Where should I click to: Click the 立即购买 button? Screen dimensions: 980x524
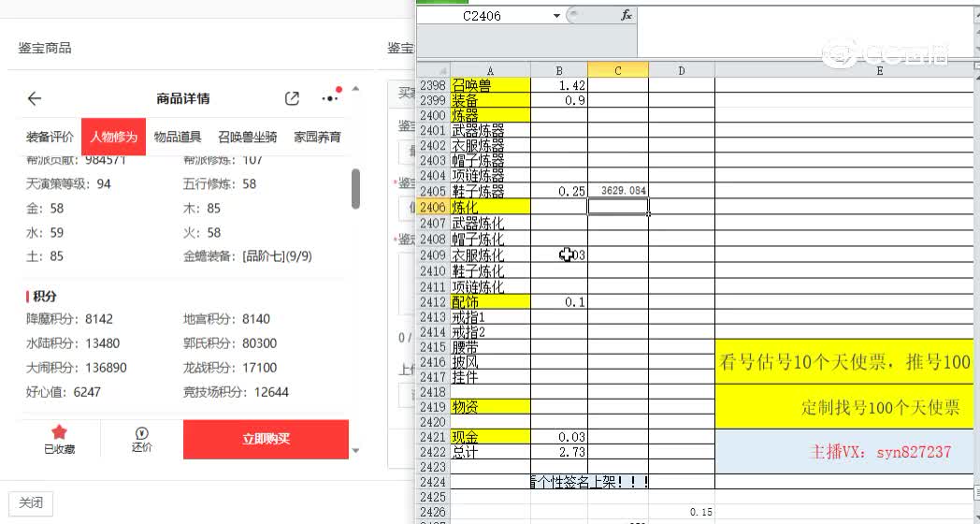266,439
